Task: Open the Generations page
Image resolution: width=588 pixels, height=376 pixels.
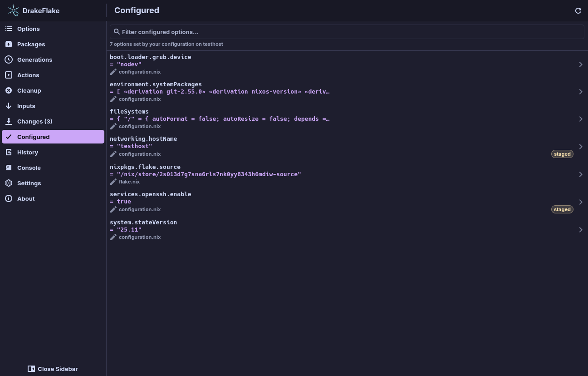Action: coord(53,59)
